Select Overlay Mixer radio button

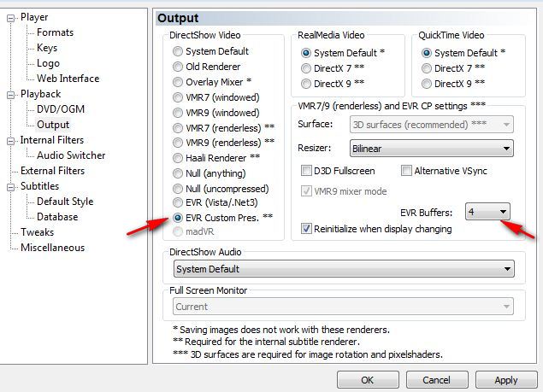178,82
